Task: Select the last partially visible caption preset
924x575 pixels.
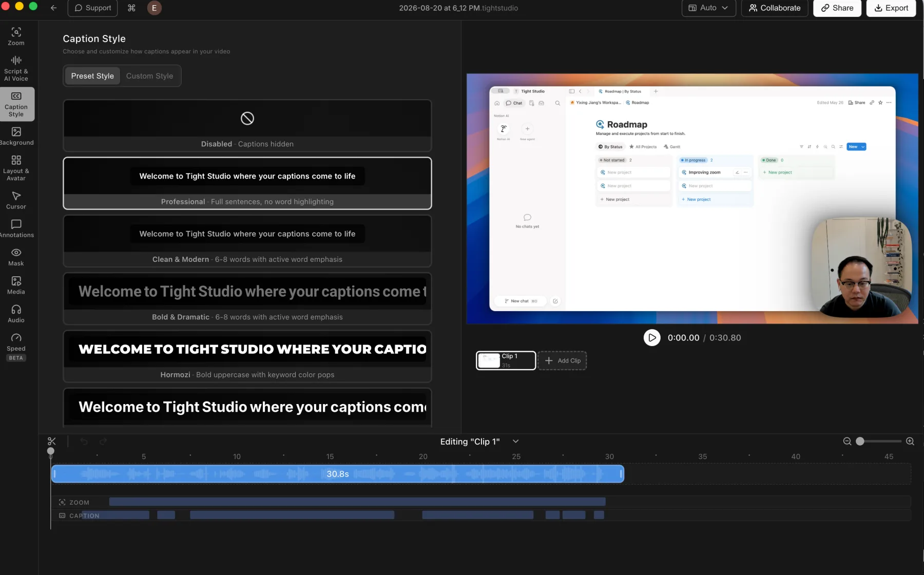Action: [247, 407]
